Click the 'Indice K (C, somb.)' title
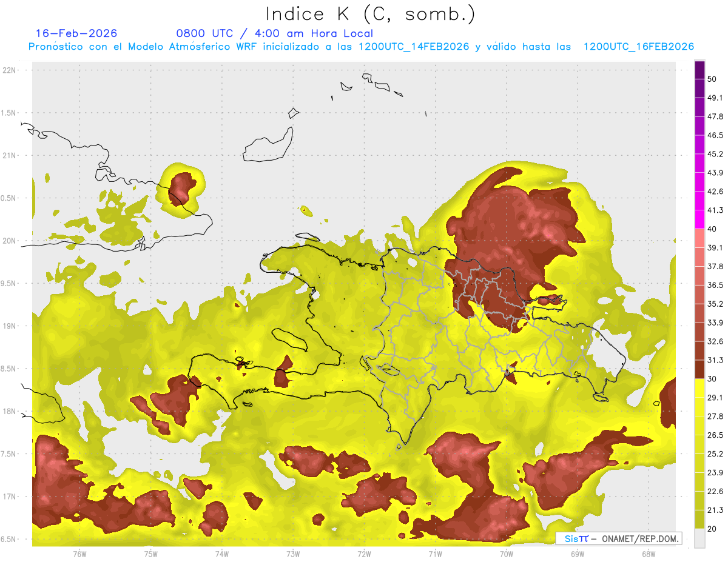Screen dimensions: 728x562 371,14
